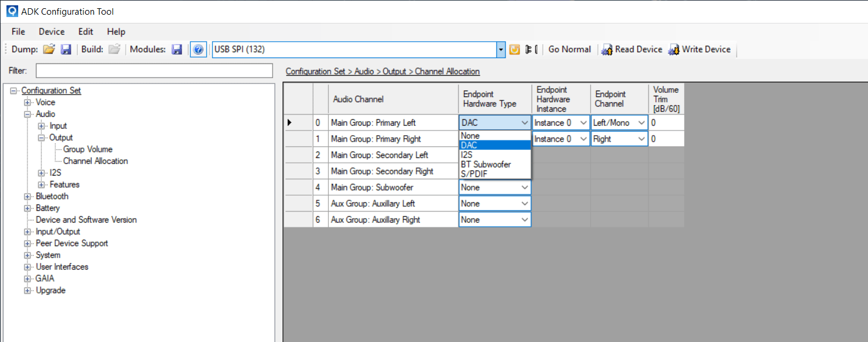
Task: Click Write Device in the toolbar
Action: point(699,49)
